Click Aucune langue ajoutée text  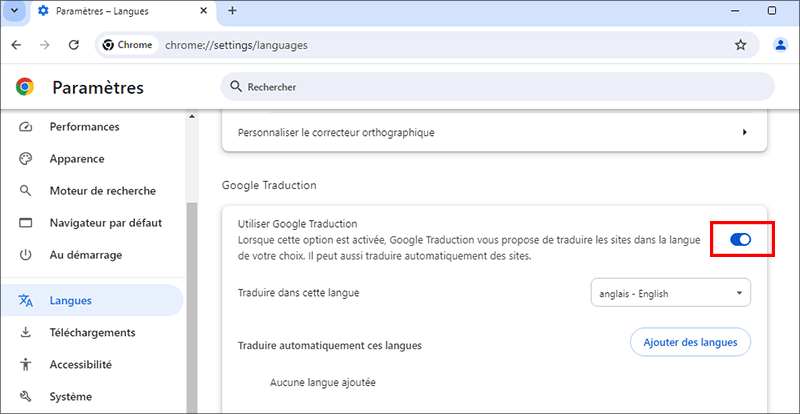coord(323,382)
